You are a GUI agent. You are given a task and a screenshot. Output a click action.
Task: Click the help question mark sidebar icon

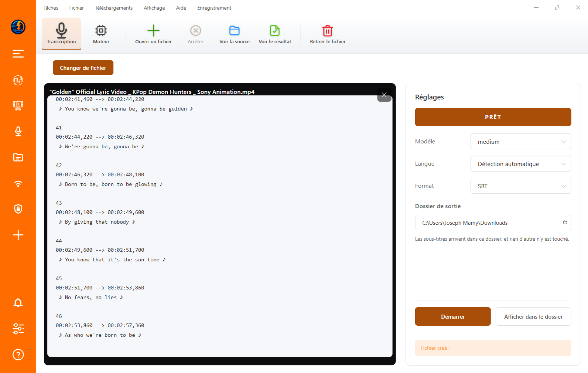click(x=18, y=355)
